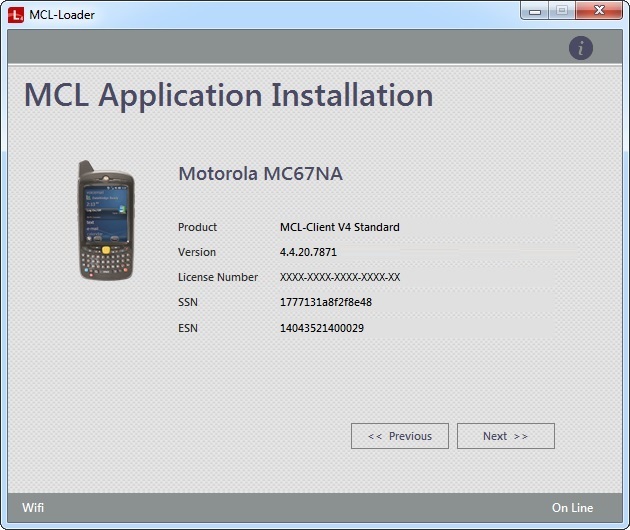
Task: Minimize the MCL-Loader window
Action: 535,11
